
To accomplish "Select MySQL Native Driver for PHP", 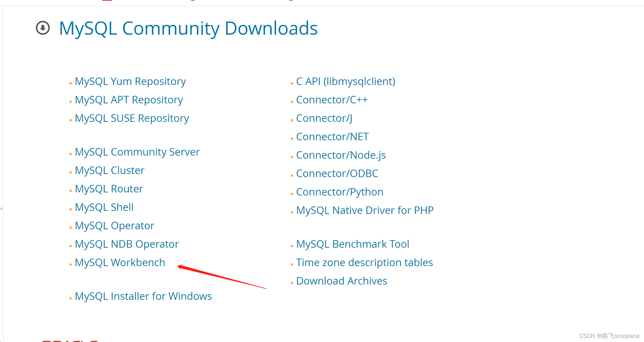I will tap(365, 211).
